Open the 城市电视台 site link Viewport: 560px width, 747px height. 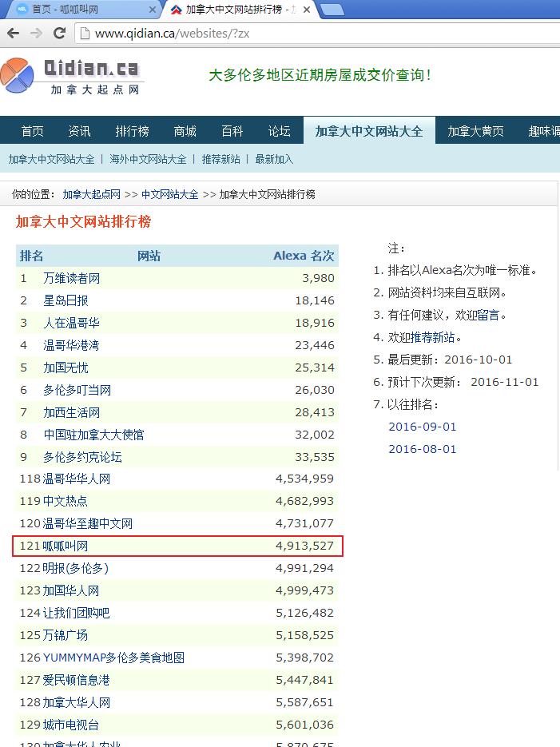pyautogui.click(x=71, y=725)
